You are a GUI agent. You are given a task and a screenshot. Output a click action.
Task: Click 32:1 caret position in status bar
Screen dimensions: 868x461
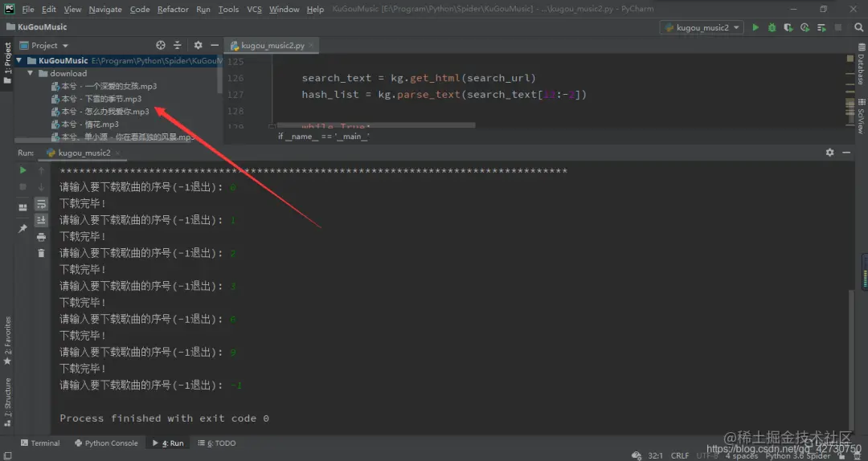coord(656,455)
